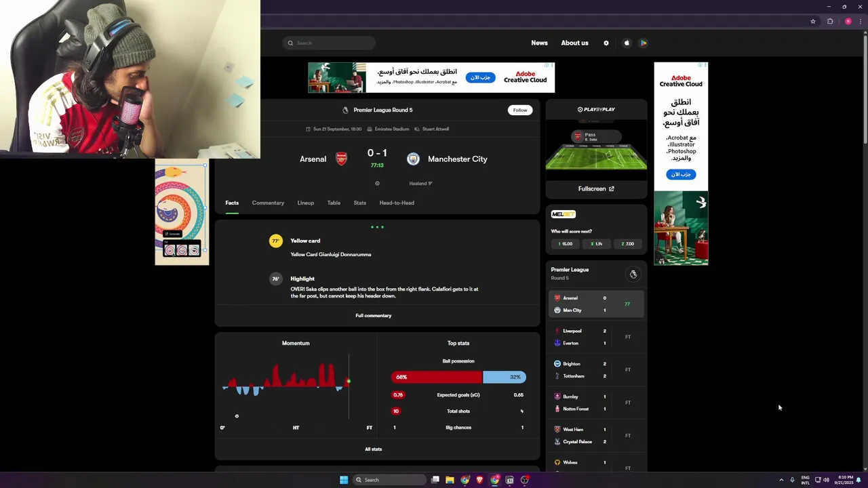Click the 77' yellow card event icon

tap(275, 241)
